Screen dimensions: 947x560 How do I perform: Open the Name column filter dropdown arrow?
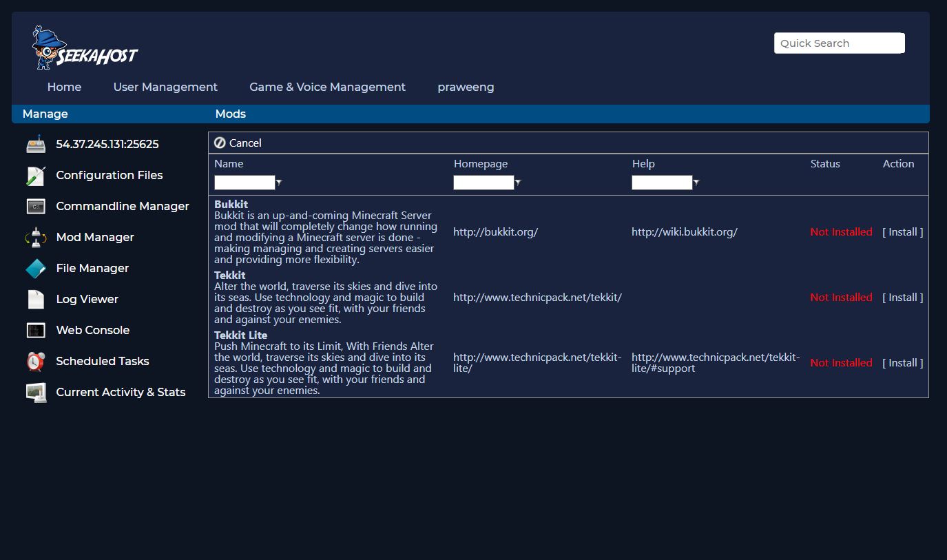(279, 183)
